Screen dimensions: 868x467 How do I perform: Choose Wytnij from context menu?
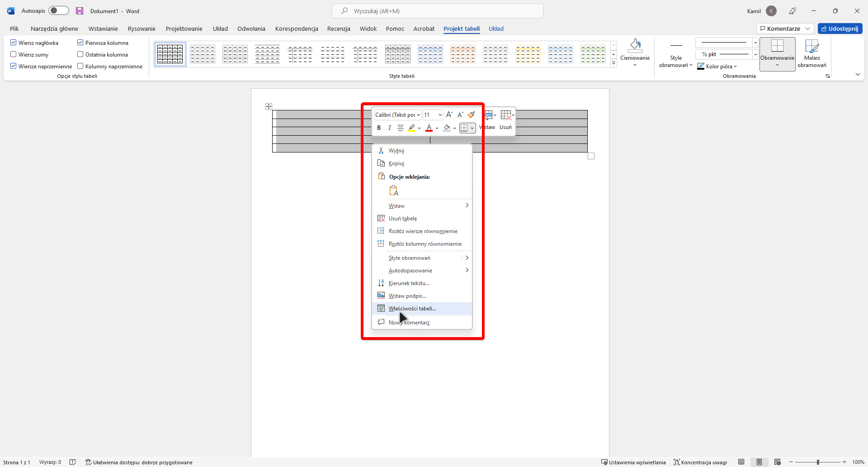click(422, 151)
